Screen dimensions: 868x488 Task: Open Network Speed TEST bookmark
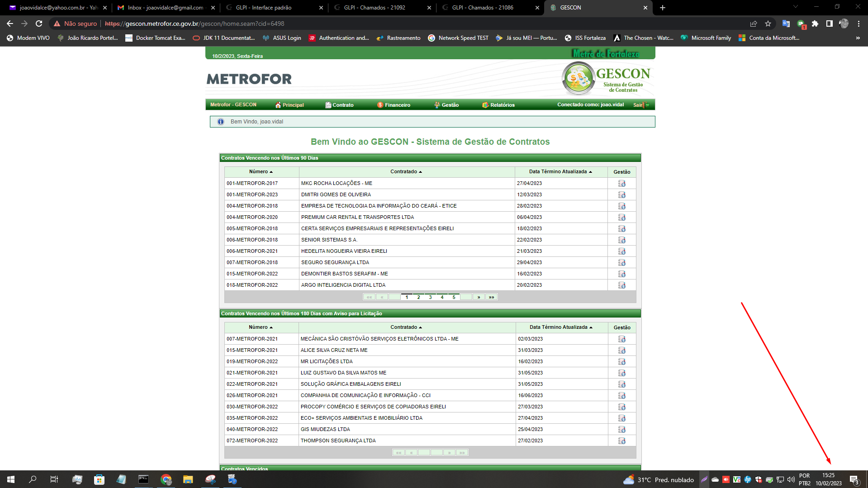(x=458, y=38)
